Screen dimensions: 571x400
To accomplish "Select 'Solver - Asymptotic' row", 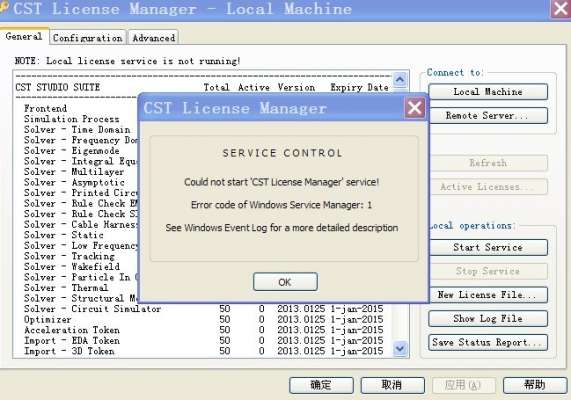I will coord(74,183).
